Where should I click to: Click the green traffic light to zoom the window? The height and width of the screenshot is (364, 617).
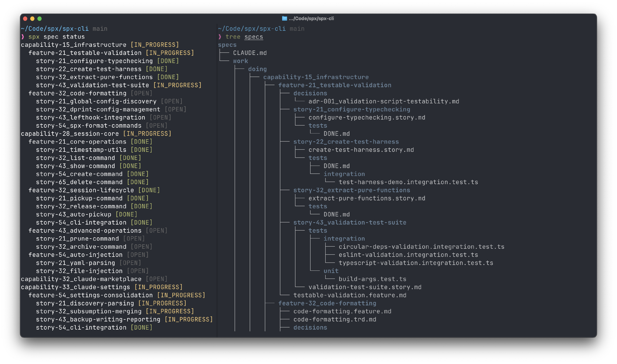tap(40, 19)
